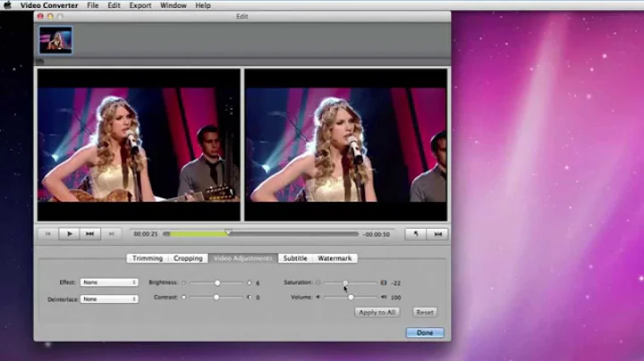Open the Watermark tab
The height and width of the screenshot is (361, 644).
(x=335, y=258)
